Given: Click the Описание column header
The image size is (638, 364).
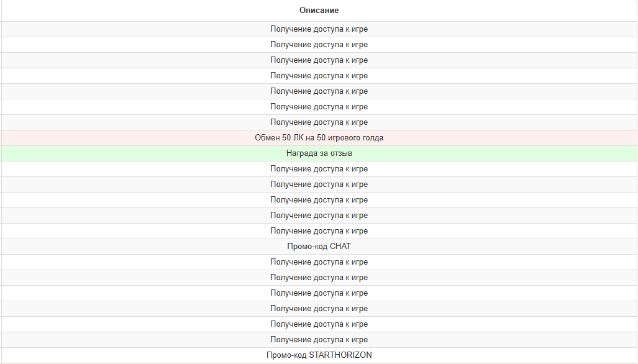Looking at the screenshot, I should [x=319, y=10].
